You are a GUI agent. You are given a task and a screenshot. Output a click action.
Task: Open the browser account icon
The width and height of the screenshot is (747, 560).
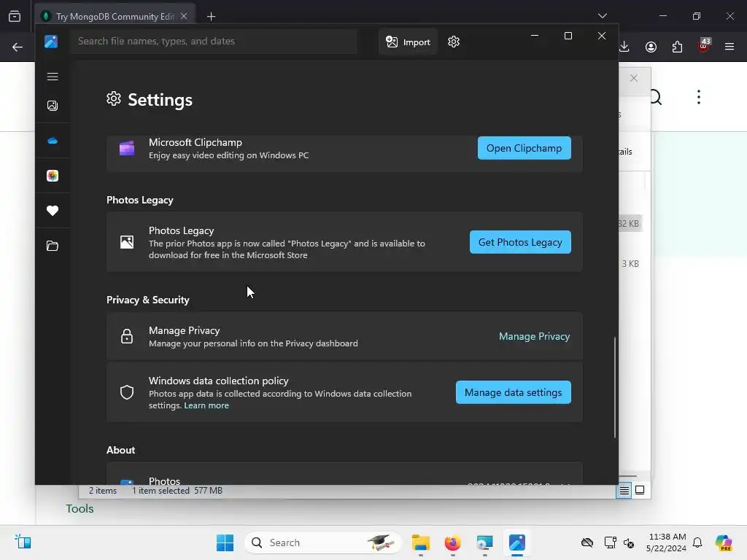pyautogui.click(x=651, y=47)
